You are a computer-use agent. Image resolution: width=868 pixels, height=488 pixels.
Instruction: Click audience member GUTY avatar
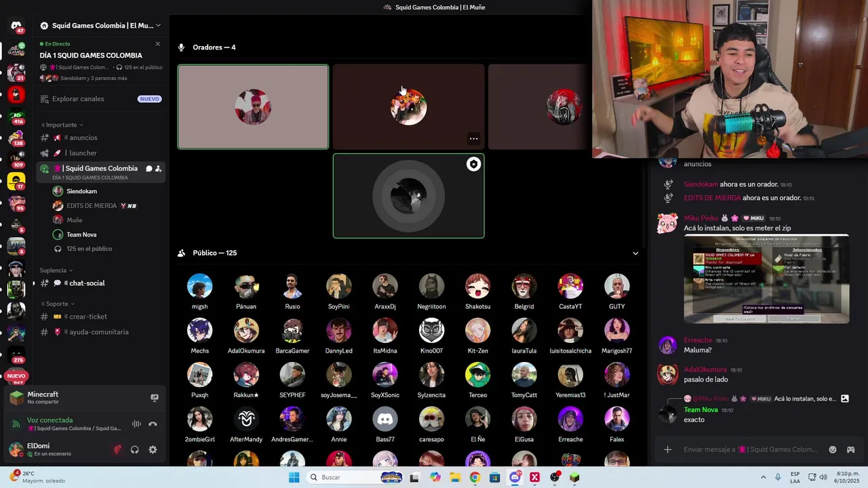[617, 286]
